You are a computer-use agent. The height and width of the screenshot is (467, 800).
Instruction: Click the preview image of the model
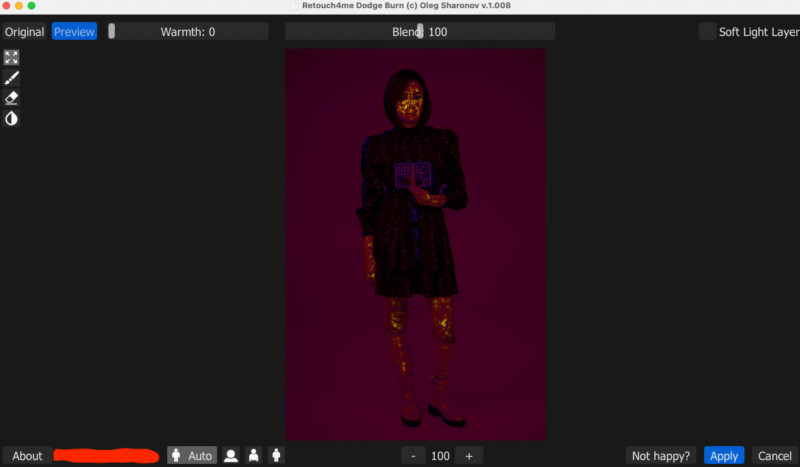415,244
